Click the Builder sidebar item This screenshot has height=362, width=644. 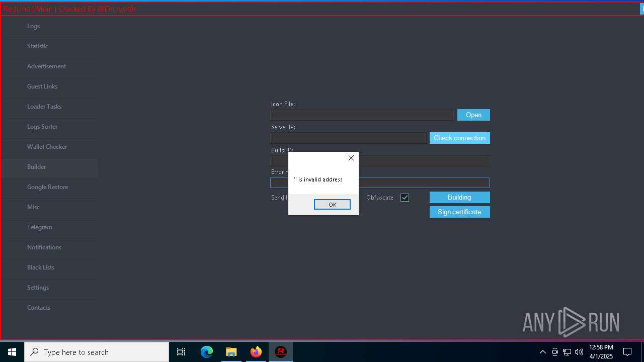[49, 167]
